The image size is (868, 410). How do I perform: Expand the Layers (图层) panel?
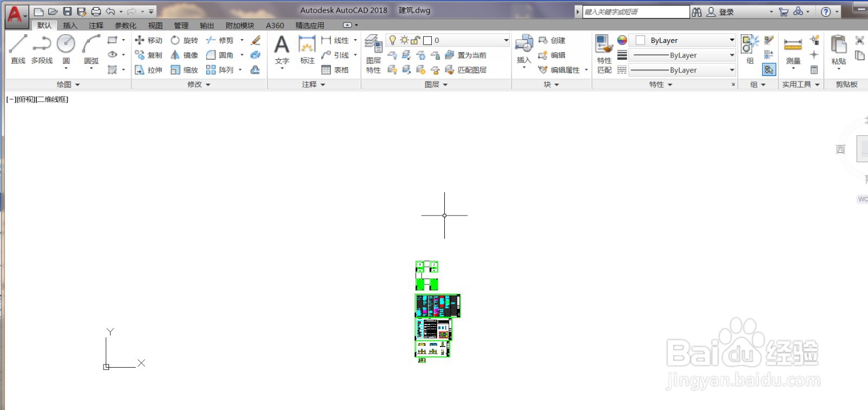(x=436, y=84)
